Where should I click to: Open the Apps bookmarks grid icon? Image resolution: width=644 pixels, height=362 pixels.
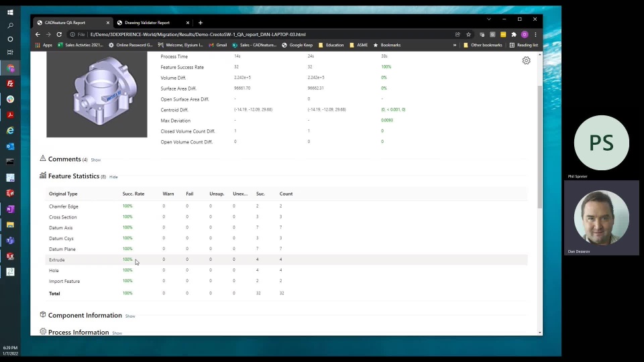(x=38, y=45)
